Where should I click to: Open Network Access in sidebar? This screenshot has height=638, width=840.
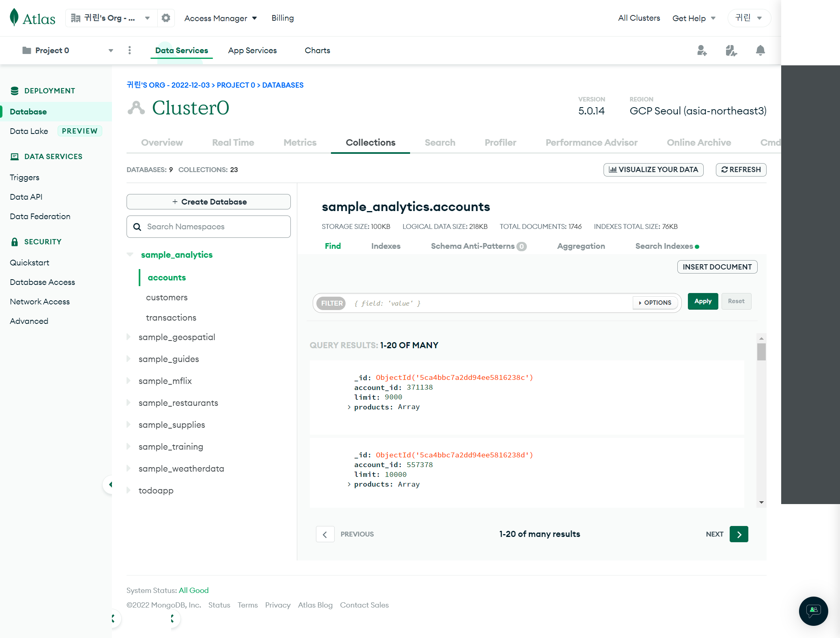tap(40, 302)
